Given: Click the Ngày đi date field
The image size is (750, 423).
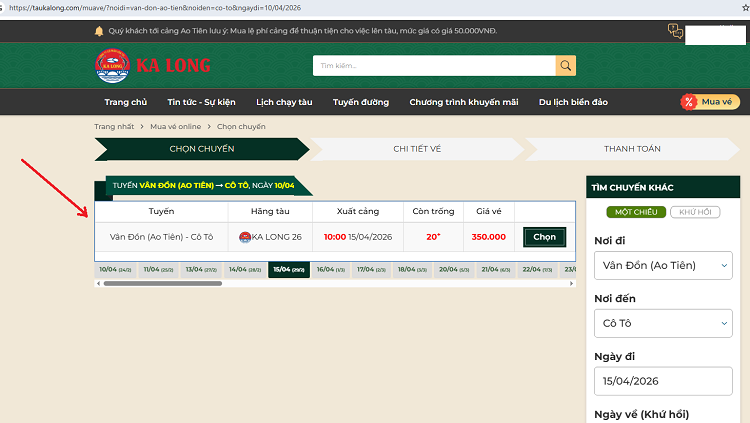Looking at the screenshot, I should pos(664,382).
